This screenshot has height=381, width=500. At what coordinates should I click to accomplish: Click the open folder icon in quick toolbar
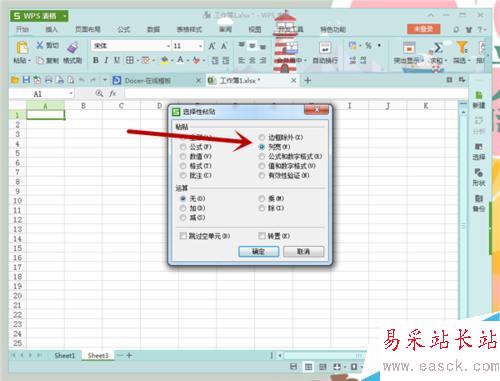pos(15,80)
